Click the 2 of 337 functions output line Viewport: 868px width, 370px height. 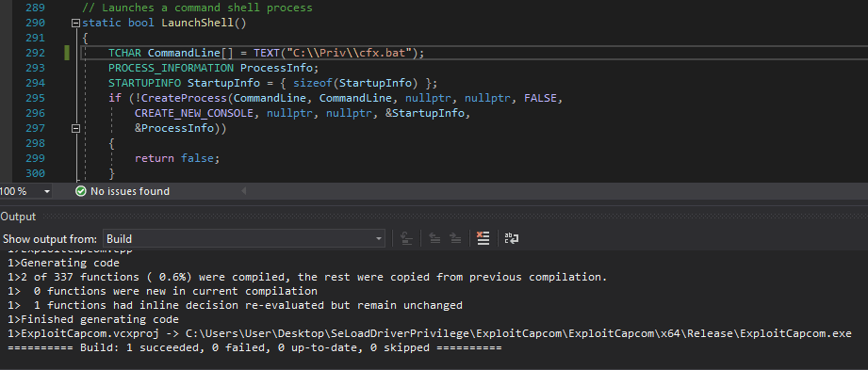click(x=307, y=277)
